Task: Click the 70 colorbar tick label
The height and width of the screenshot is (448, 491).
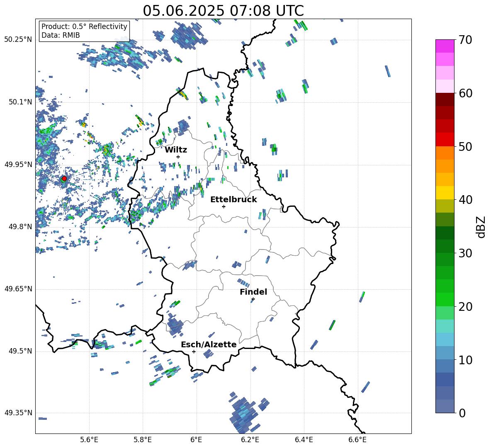Action: [x=465, y=40]
